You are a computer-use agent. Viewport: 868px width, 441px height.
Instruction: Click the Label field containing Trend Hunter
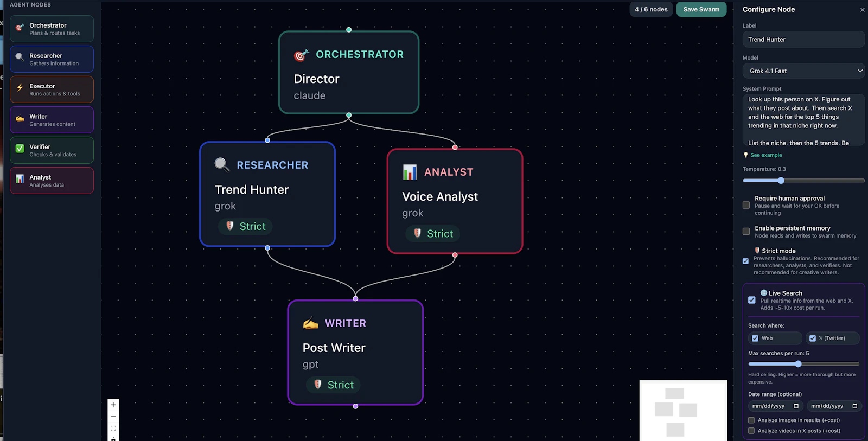point(803,40)
